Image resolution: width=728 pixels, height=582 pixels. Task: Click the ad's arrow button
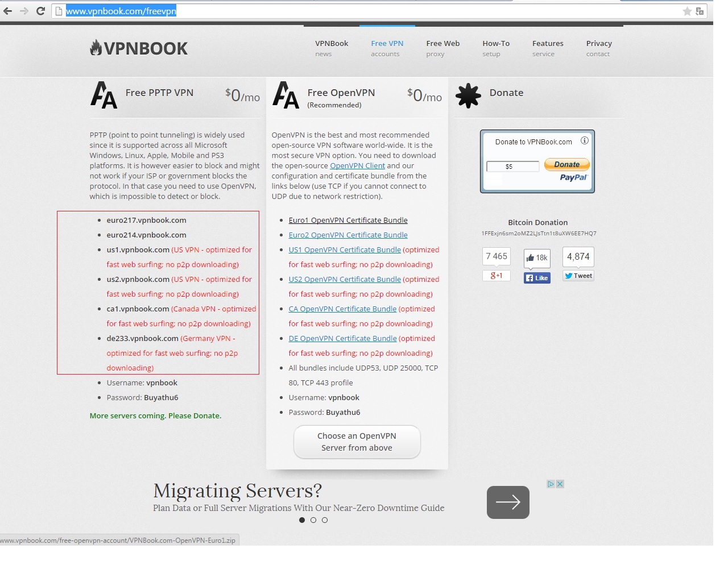[508, 502]
